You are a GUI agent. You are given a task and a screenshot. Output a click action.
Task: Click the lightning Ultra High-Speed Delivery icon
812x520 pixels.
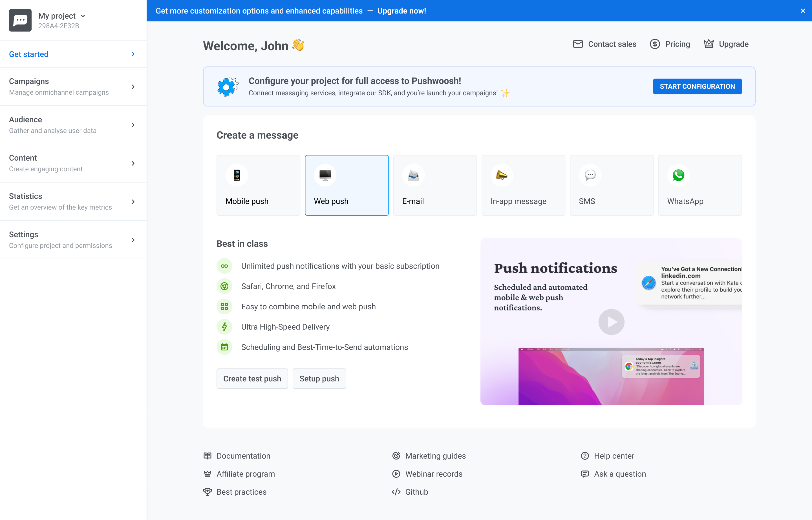pyautogui.click(x=224, y=327)
